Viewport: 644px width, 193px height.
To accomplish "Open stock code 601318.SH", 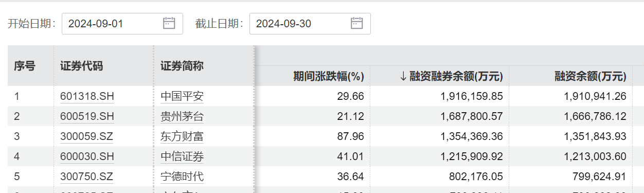I will point(87,96).
